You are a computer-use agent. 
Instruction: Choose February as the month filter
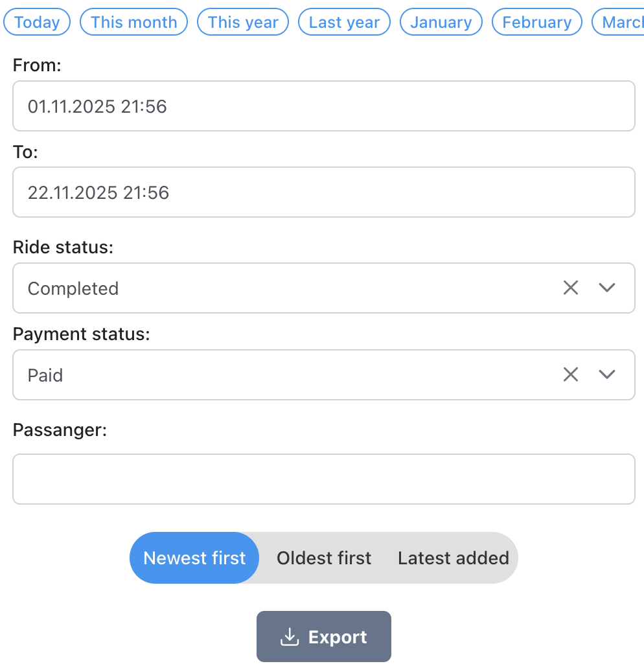pos(536,21)
